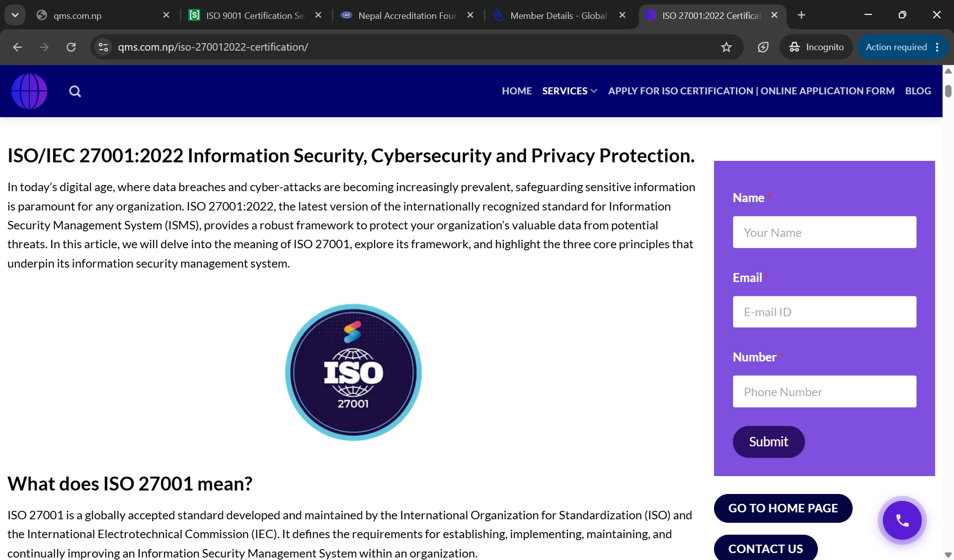
Task: Click the website search magnifier icon
Action: point(75,91)
